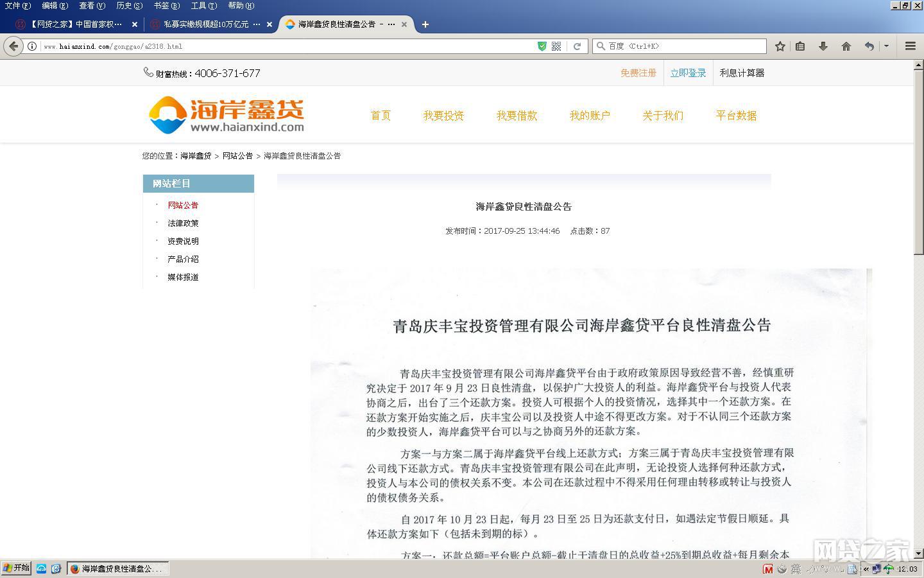This screenshot has height=578, width=924.
Task: Close the 私募实缴规模 tab
Action: pos(269,24)
